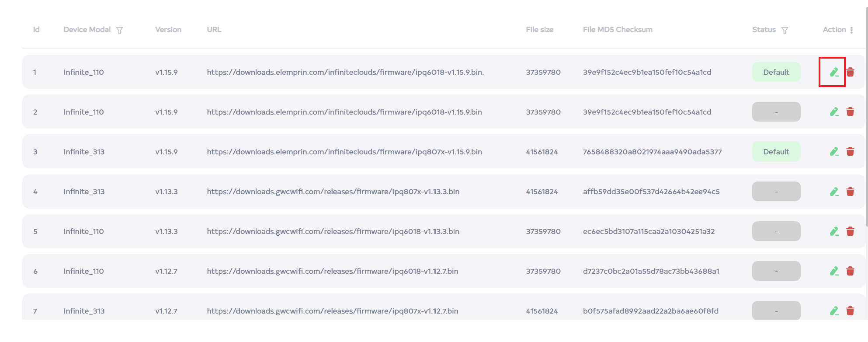Image resolution: width=868 pixels, height=342 pixels.
Task: Open the Device Modal filter
Action: pos(119,30)
